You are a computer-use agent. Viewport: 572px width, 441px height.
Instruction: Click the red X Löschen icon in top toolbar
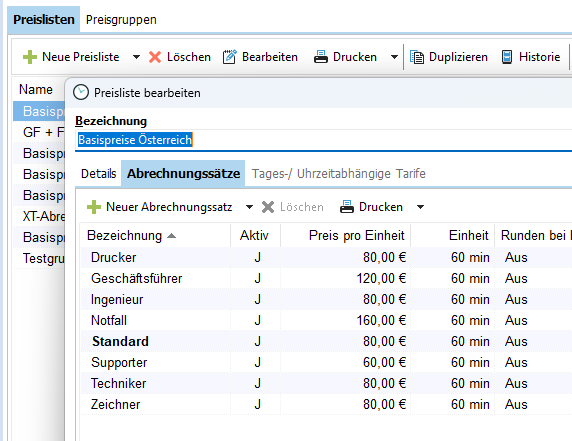tap(155, 57)
